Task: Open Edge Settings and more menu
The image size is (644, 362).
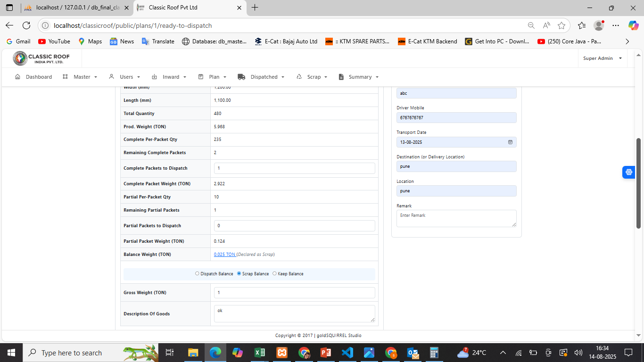Action: 616,25
